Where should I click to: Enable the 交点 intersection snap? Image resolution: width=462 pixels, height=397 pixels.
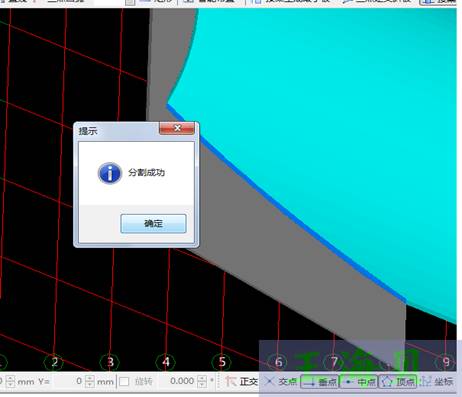(x=281, y=382)
